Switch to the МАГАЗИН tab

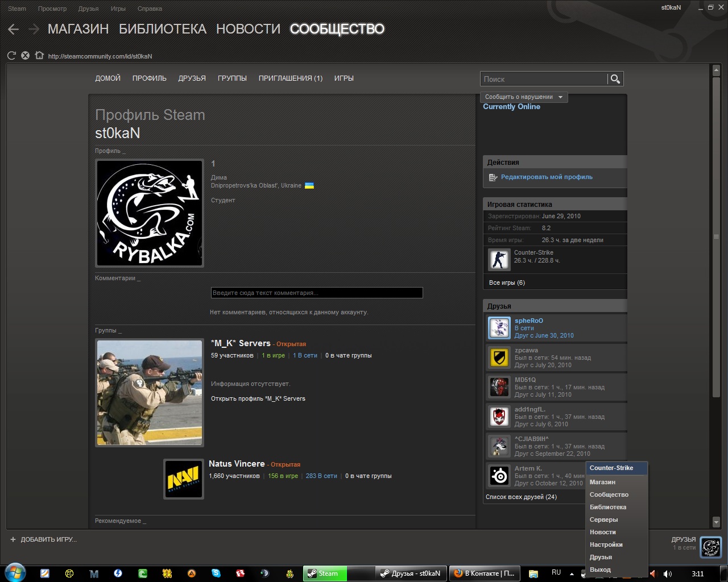(78, 29)
